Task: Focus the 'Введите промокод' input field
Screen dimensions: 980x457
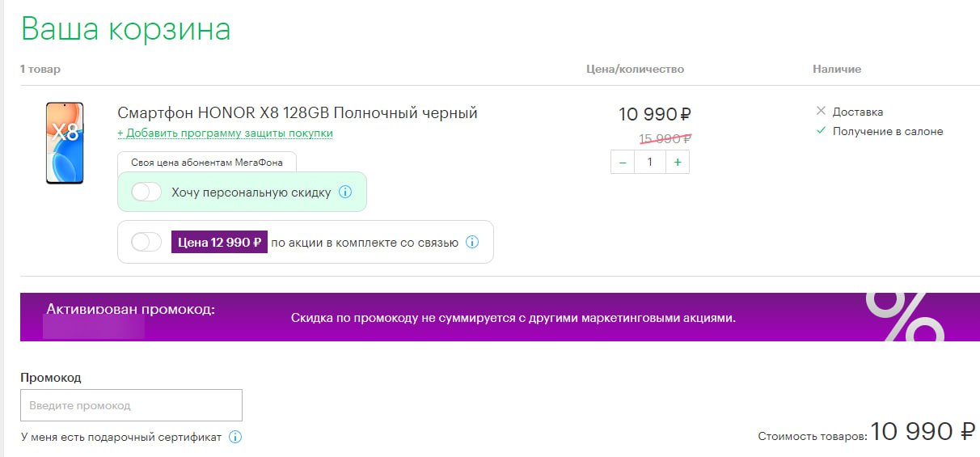Action: pyautogui.click(x=131, y=405)
